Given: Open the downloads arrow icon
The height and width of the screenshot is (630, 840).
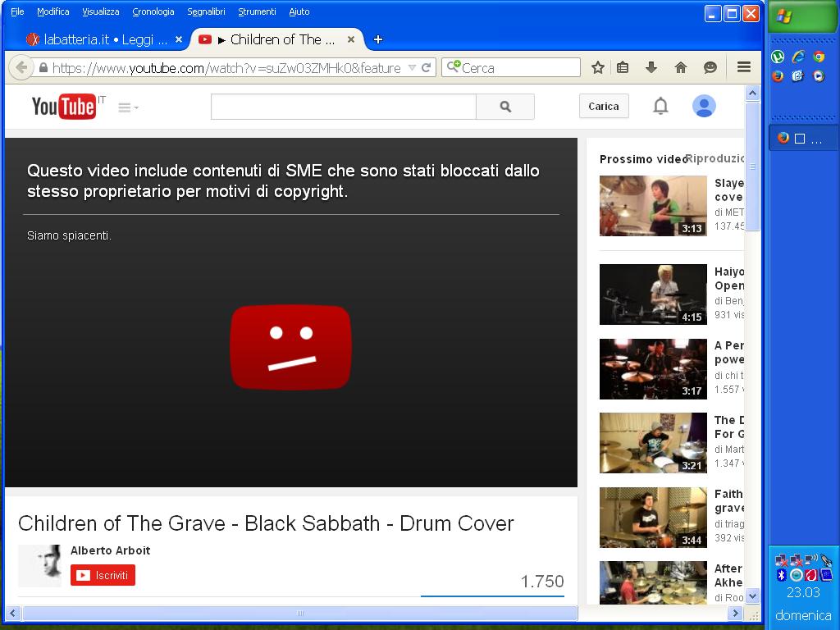Looking at the screenshot, I should pyautogui.click(x=651, y=67).
